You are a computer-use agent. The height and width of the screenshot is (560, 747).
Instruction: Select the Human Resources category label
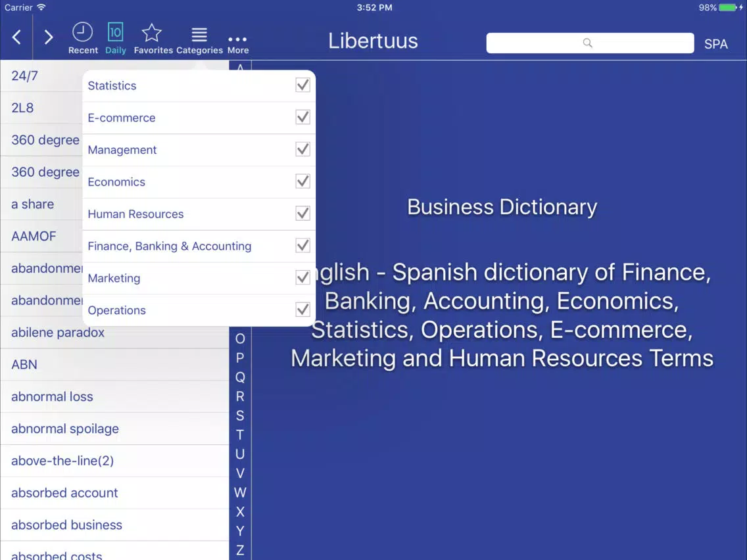pos(135,214)
